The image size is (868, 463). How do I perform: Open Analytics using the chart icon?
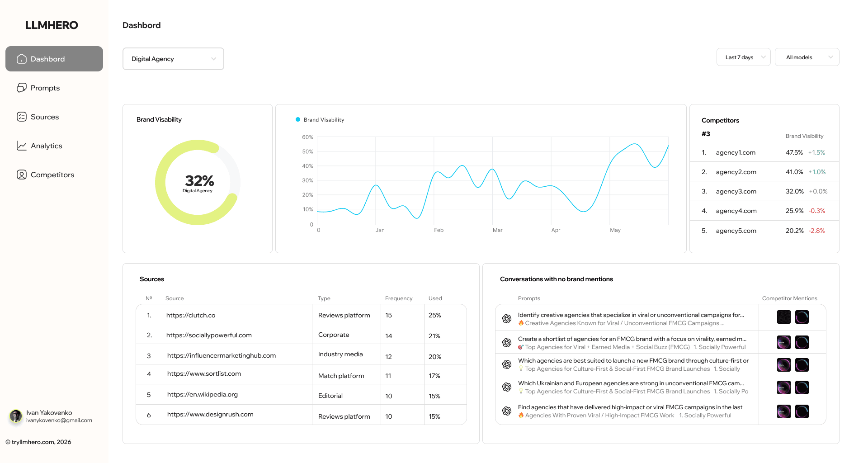pos(22,146)
